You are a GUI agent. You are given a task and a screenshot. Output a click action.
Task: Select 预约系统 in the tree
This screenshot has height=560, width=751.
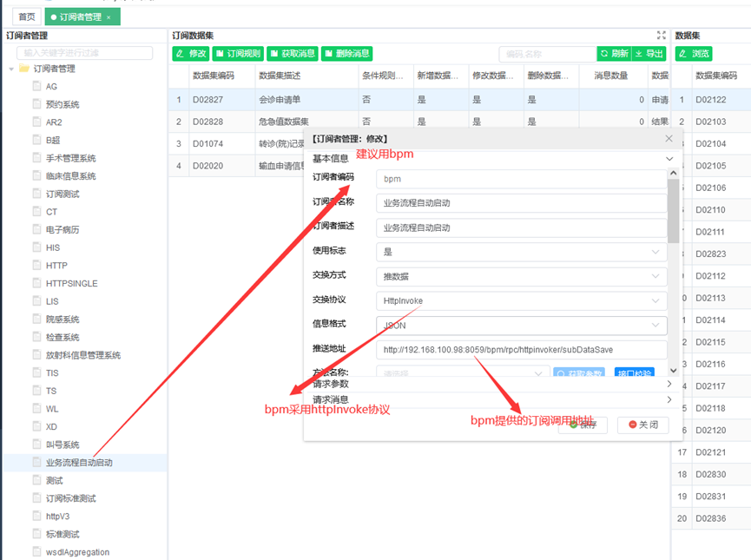tap(63, 104)
